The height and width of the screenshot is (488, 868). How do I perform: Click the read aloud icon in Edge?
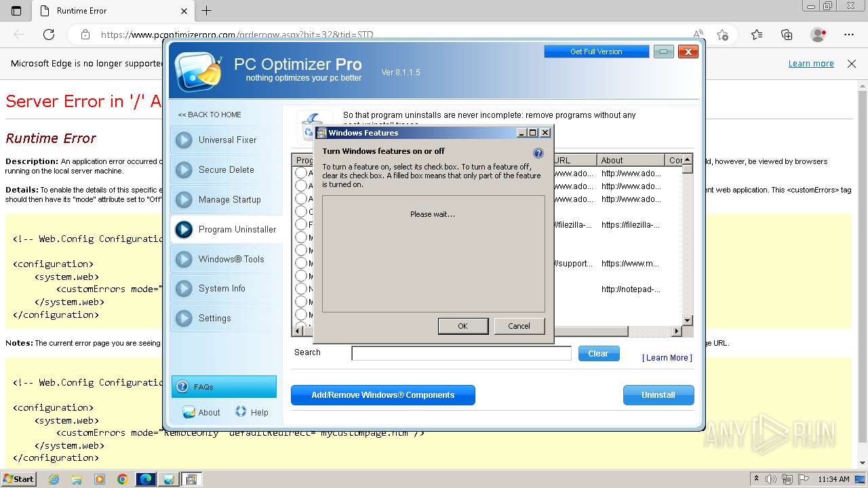698,35
